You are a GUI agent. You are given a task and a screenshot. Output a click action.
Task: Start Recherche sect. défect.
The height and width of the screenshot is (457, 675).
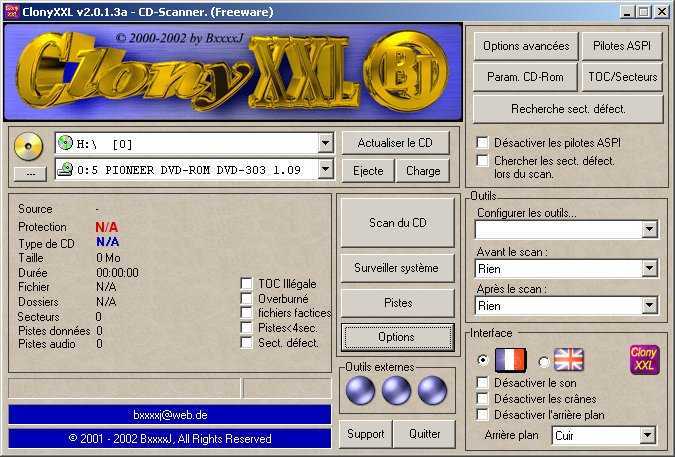(568, 109)
